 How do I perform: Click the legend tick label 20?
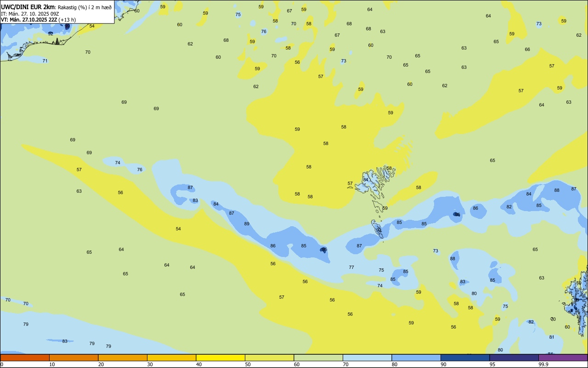(x=101, y=364)
